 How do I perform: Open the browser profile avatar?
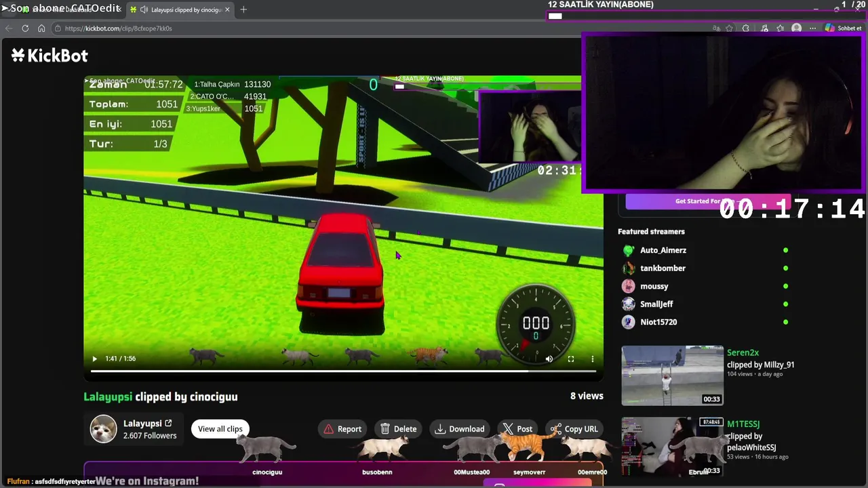tap(797, 28)
